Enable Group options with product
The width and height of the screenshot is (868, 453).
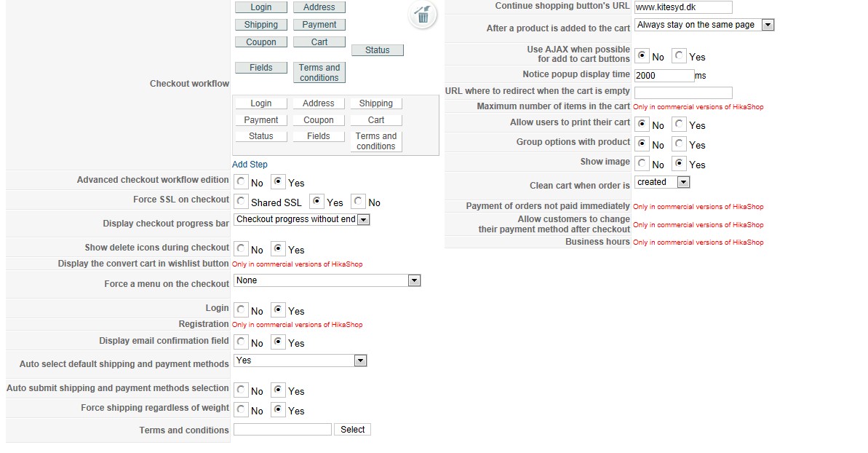[x=680, y=144]
